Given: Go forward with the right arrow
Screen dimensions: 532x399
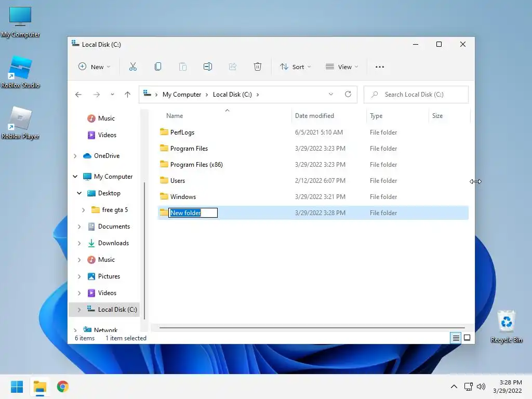Looking at the screenshot, I should pyautogui.click(x=97, y=95).
